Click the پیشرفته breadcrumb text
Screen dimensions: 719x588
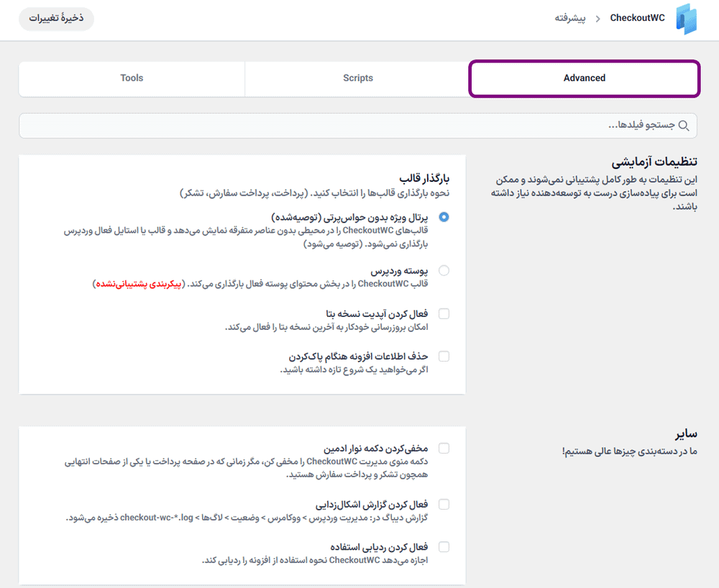[570, 19]
